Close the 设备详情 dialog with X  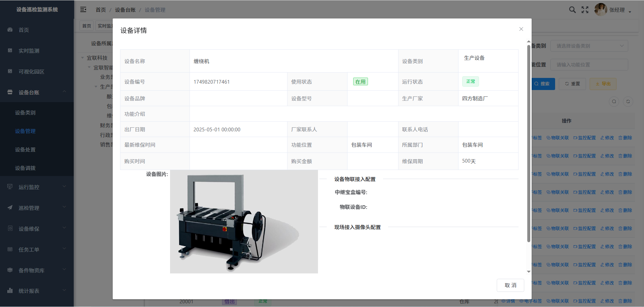[x=521, y=29]
